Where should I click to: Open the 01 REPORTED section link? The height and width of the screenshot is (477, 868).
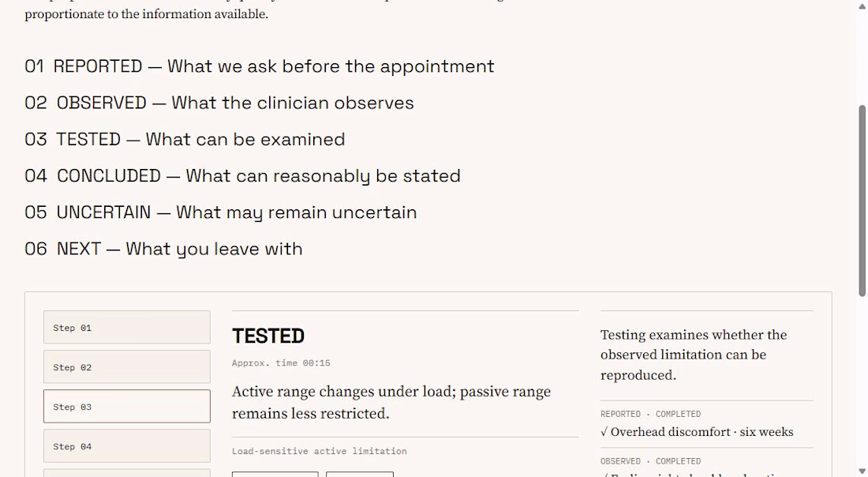click(259, 66)
